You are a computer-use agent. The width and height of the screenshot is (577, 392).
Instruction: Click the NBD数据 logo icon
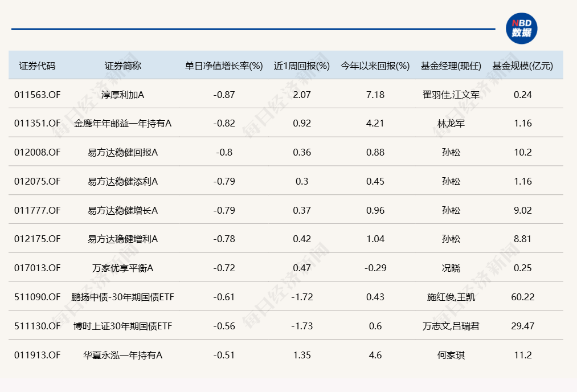coord(521,28)
